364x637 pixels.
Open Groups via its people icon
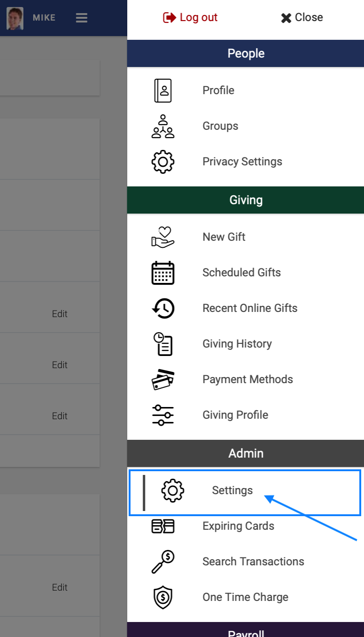click(x=163, y=126)
